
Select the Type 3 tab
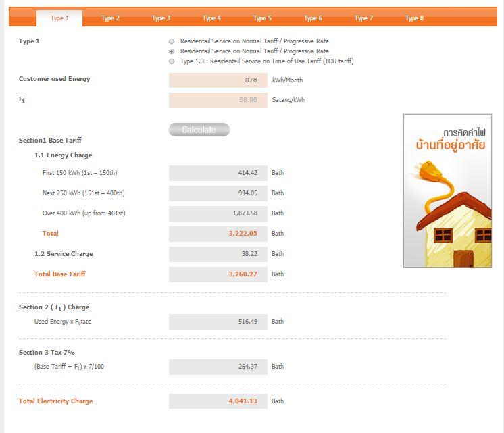point(161,18)
